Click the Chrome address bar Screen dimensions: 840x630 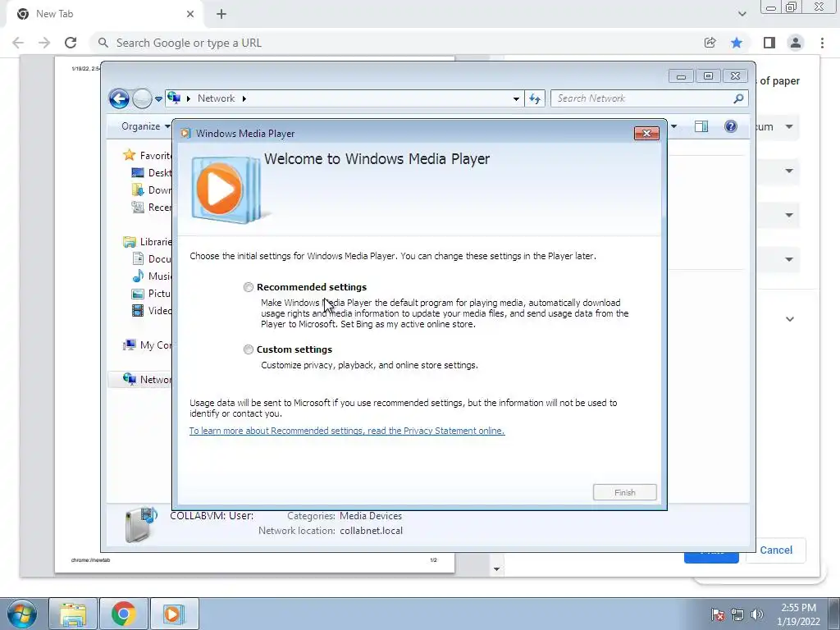pyautogui.click(x=396, y=43)
